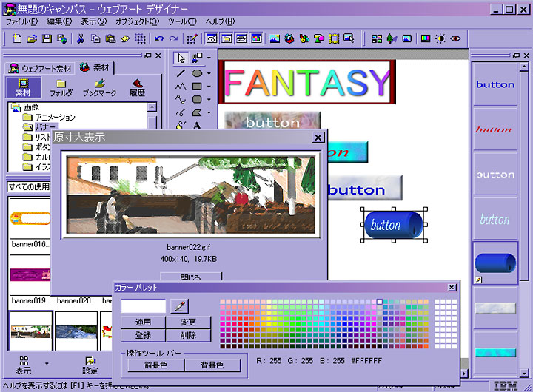Screen dimensions: 533x392
Task: Click the Save floppy disk icon
Action: [x=46, y=38]
